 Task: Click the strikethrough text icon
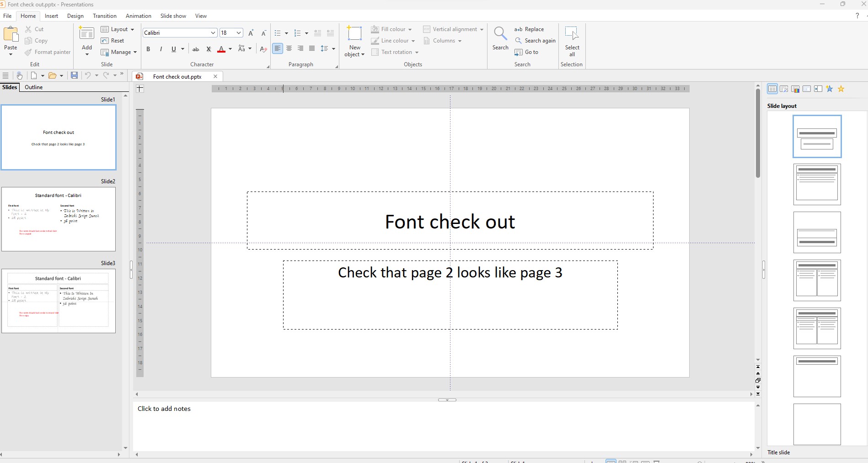click(196, 49)
